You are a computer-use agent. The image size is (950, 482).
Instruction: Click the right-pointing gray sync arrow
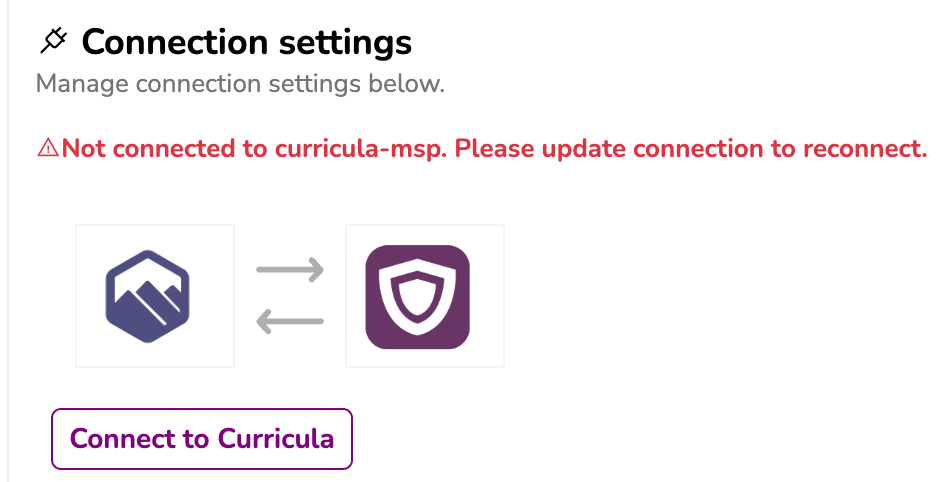point(290,270)
